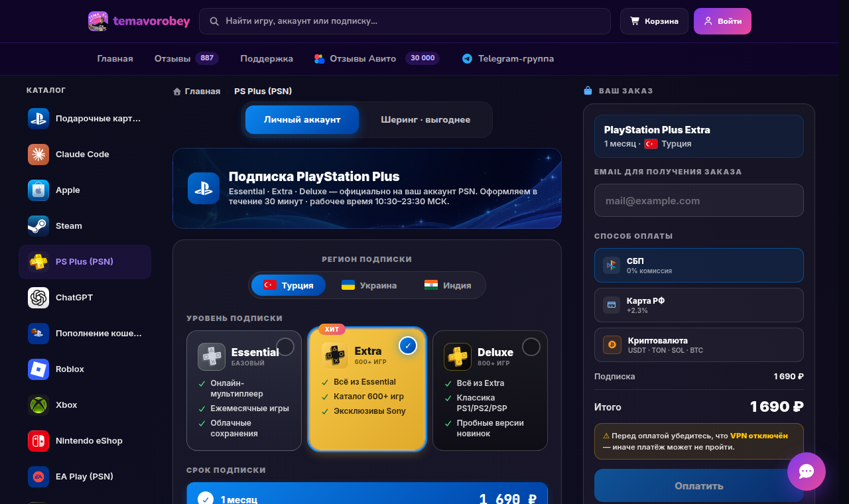Open Отзывы 887 navigation item

tap(186, 59)
